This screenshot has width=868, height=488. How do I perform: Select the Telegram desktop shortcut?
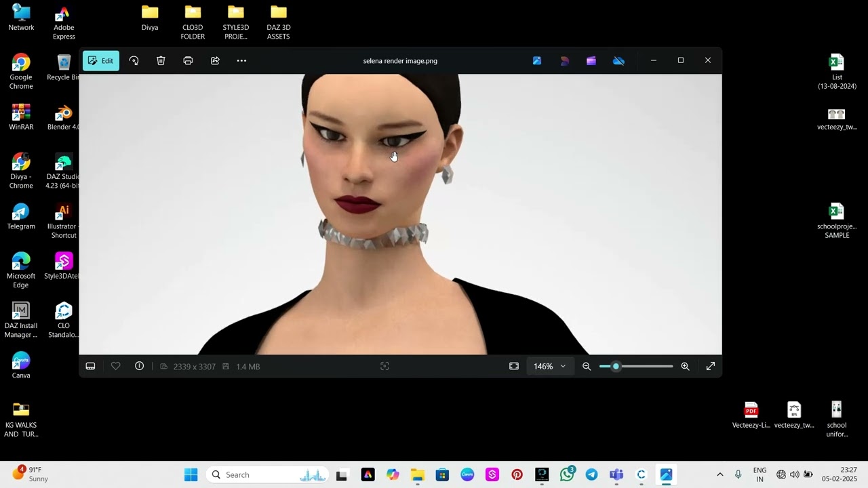tap(21, 217)
